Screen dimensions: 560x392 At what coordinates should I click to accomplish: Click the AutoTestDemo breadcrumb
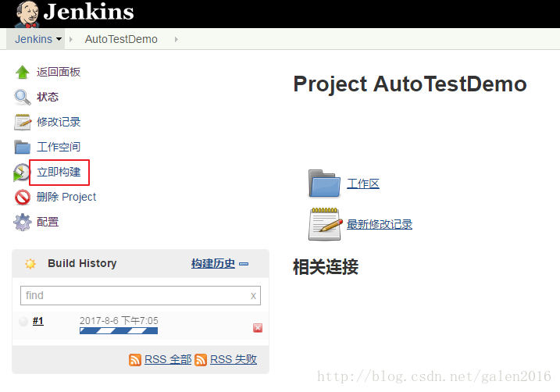coord(121,39)
